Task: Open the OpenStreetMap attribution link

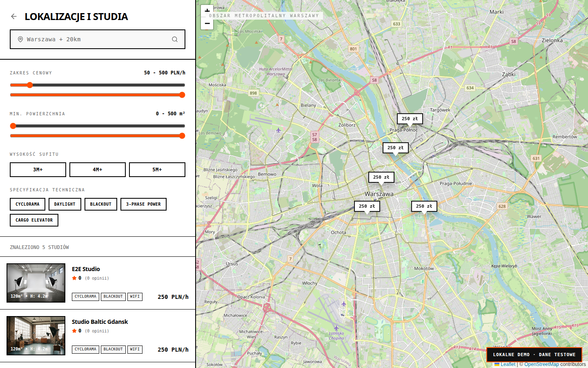Action: tap(541, 364)
